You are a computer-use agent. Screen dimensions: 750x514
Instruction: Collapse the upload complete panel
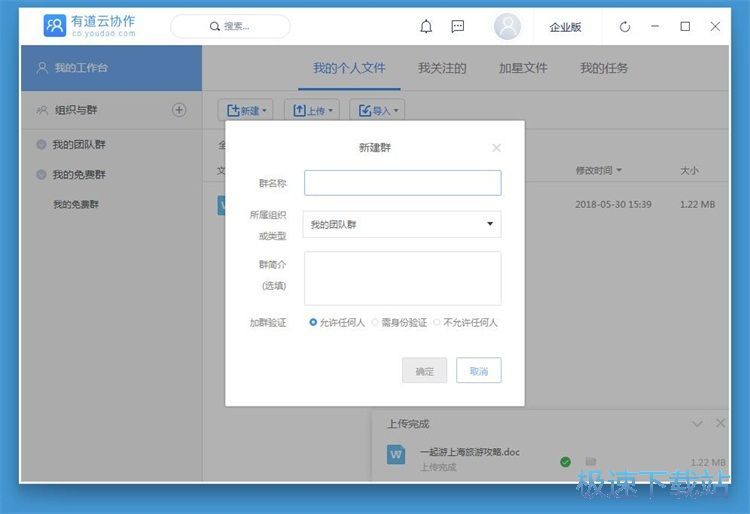697,424
